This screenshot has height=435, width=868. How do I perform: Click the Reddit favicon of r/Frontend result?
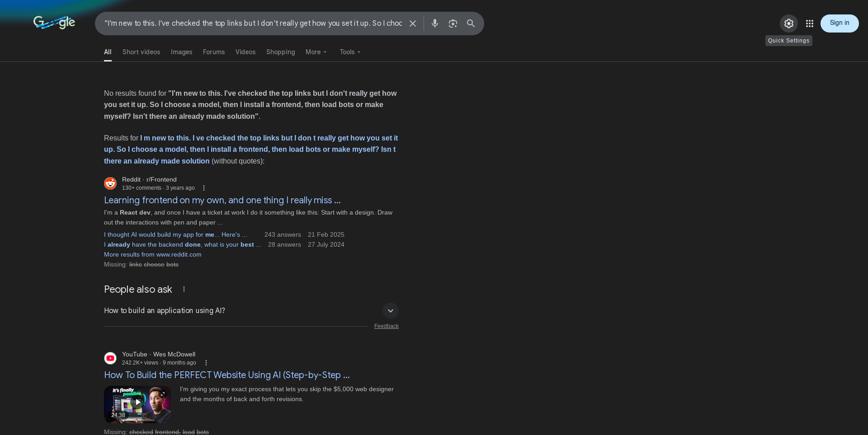110,183
